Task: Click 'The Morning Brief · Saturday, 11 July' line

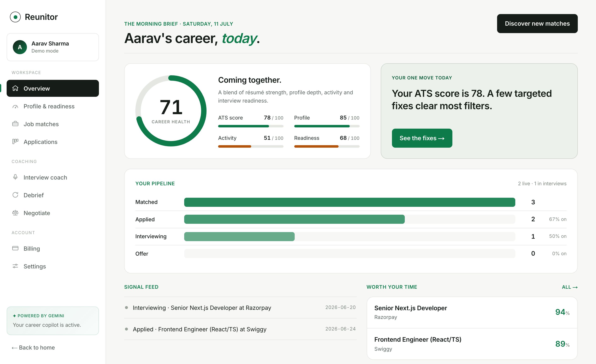Action: [x=179, y=24]
